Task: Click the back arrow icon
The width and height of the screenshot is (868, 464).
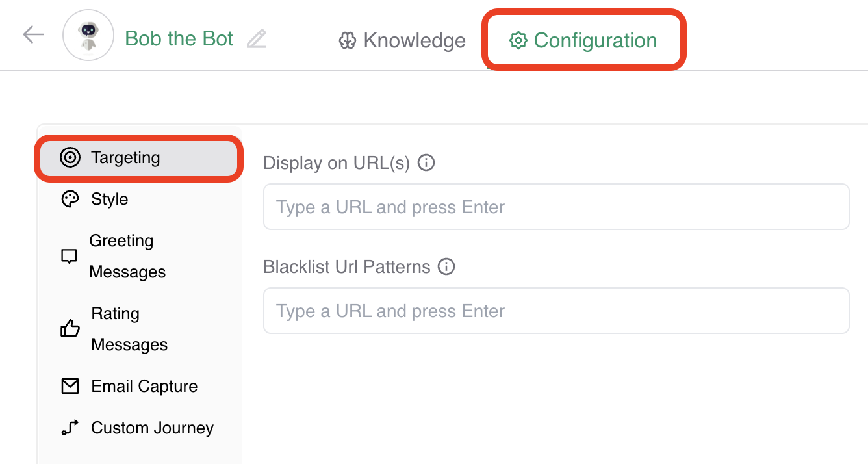Action: (33, 35)
